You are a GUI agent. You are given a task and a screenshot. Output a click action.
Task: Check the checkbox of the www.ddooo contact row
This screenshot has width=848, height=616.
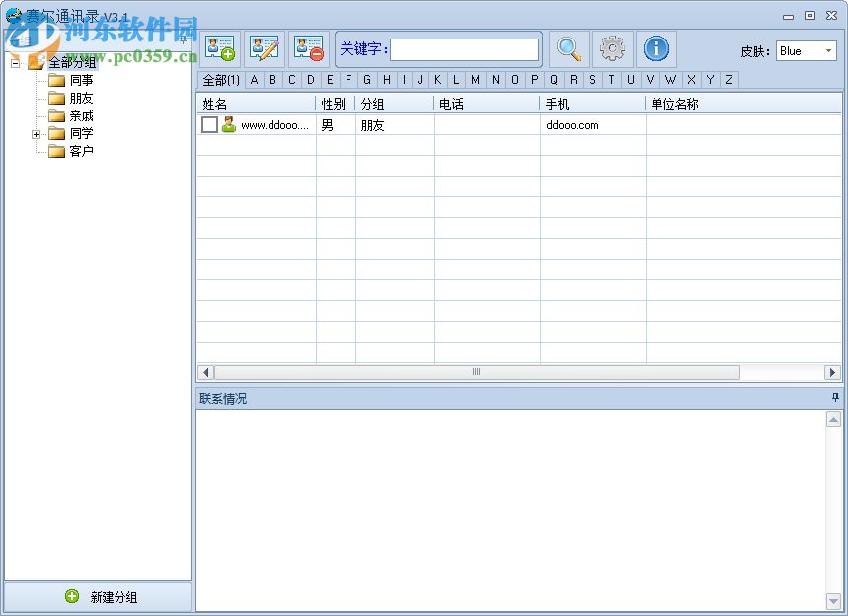[x=208, y=124]
